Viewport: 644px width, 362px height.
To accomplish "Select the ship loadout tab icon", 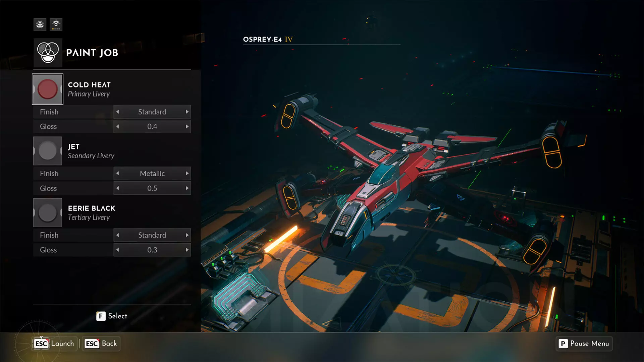I will (x=55, y=24).
